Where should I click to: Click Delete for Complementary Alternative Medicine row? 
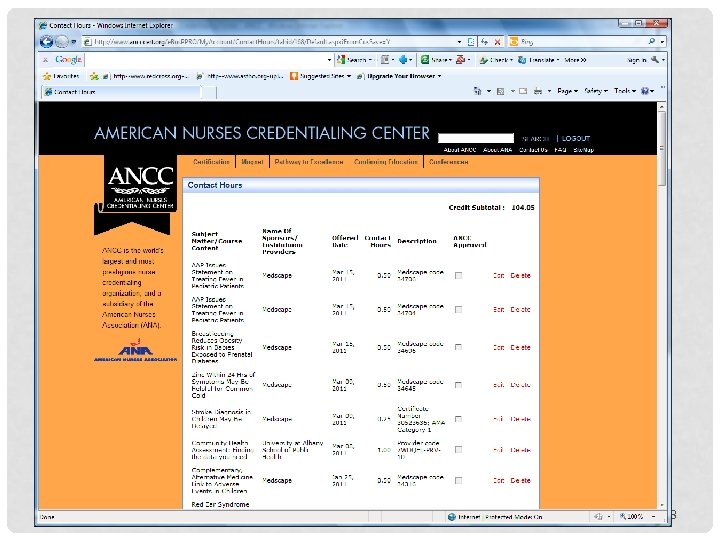(520, 480)
